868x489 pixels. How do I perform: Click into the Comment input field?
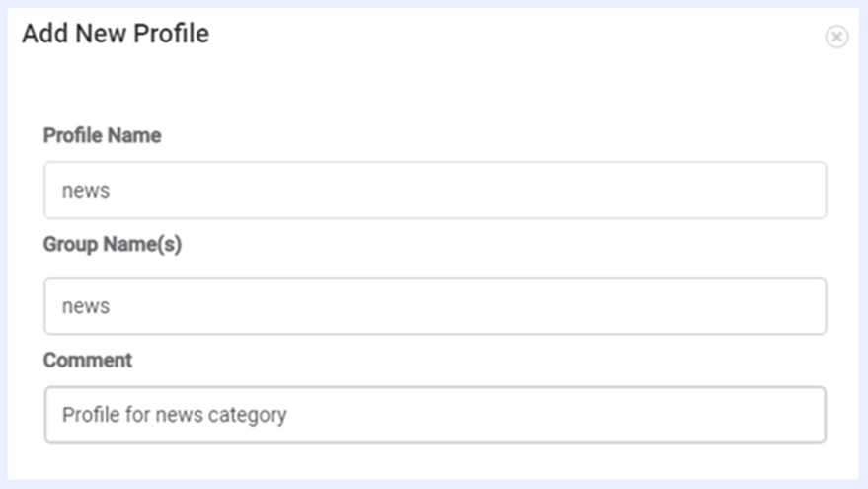tap(434, 414)
